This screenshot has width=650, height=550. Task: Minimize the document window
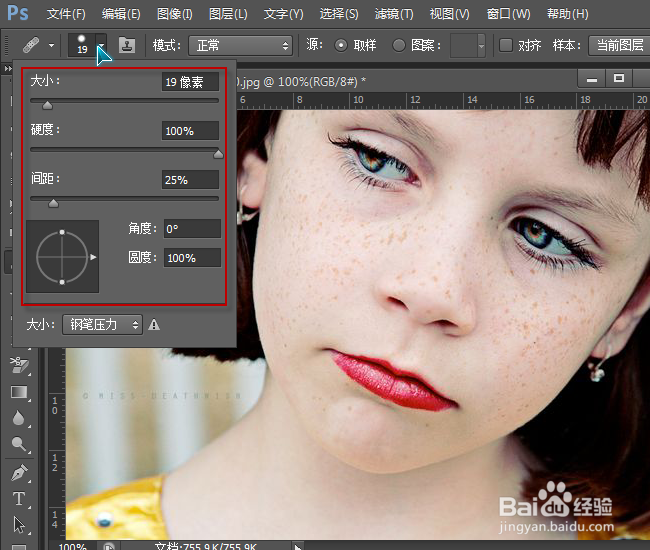click(592, 79)
